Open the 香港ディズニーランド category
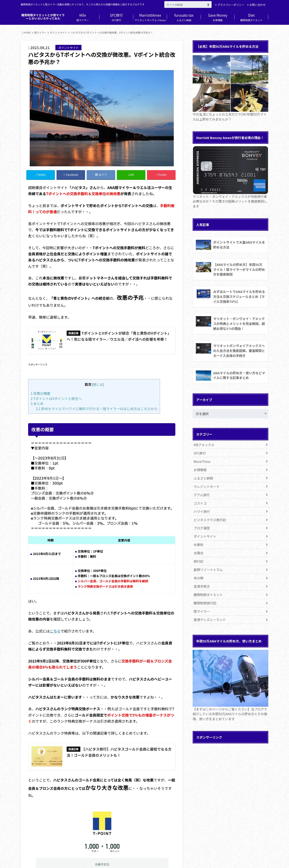This screenshot has width=289, height=868. click(230, 620)
